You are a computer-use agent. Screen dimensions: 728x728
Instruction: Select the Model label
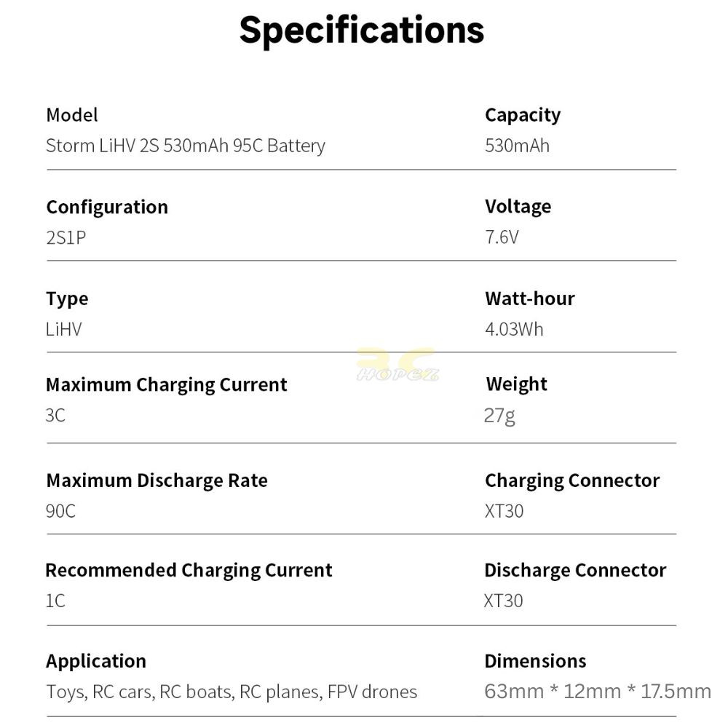72,115
